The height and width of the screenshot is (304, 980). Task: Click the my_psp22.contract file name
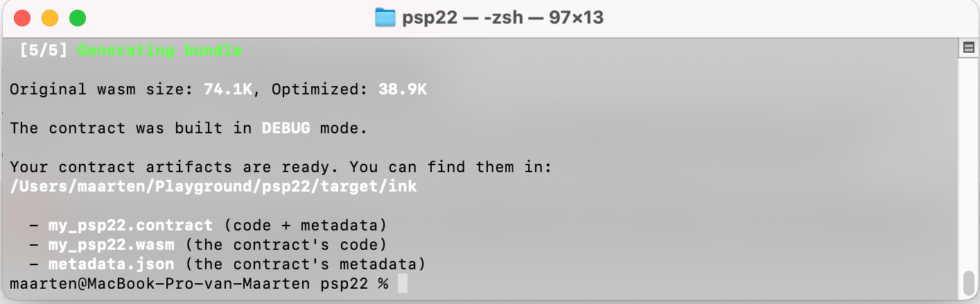(x=130, y=226)
